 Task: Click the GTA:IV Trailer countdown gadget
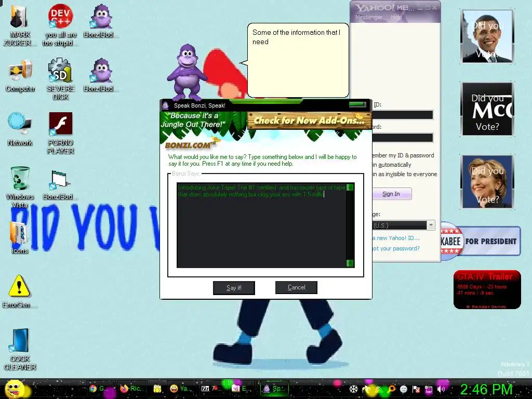(487, 289)
